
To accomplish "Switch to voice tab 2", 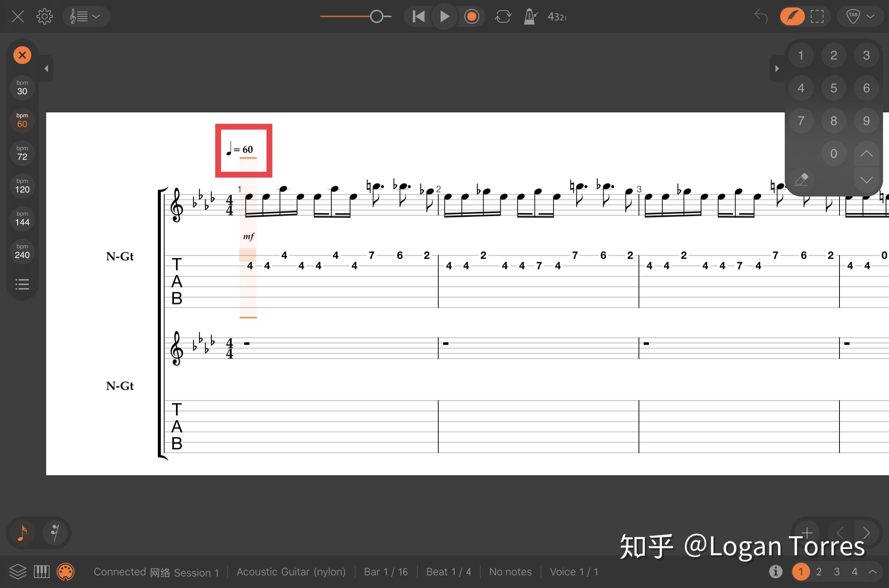I will tap(819, 572).
